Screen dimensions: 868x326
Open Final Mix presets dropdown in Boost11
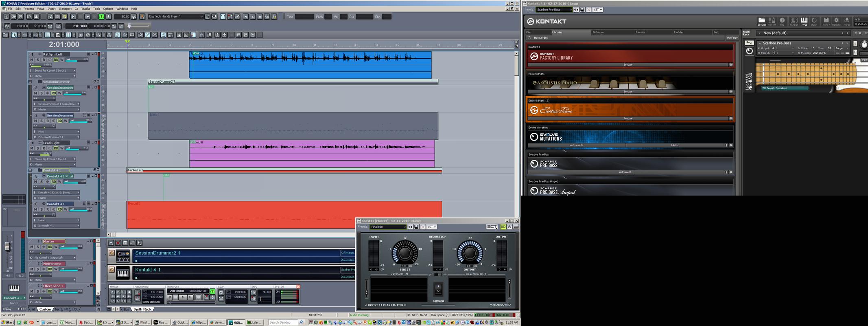click(x=388, y=227)
